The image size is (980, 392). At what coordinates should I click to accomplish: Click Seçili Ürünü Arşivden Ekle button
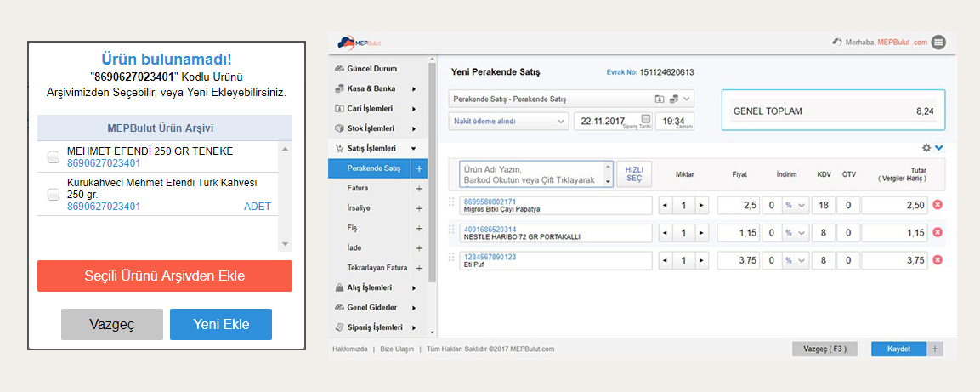[x=164, y=276]
